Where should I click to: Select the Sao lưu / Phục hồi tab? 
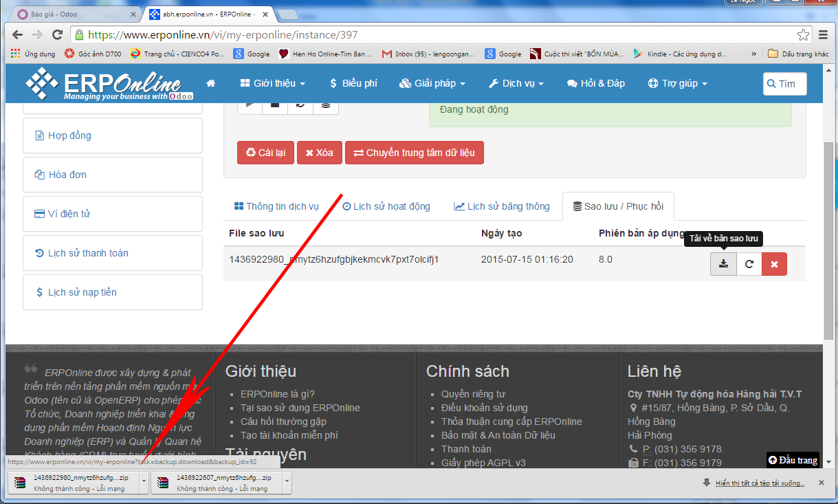tap(618, 206)
